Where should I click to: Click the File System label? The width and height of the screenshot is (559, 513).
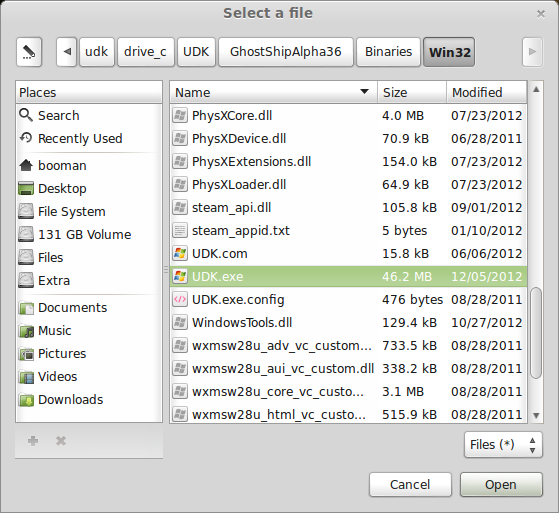coord(72,211)
